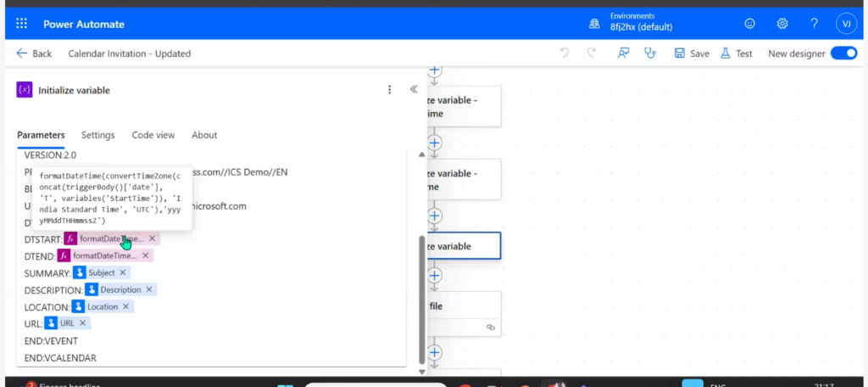Click the END:VCALENDAR text line

(60, 358)
